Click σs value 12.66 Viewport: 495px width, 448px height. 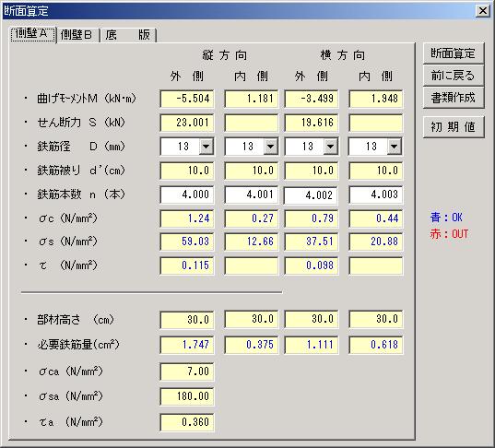point(252,242)
